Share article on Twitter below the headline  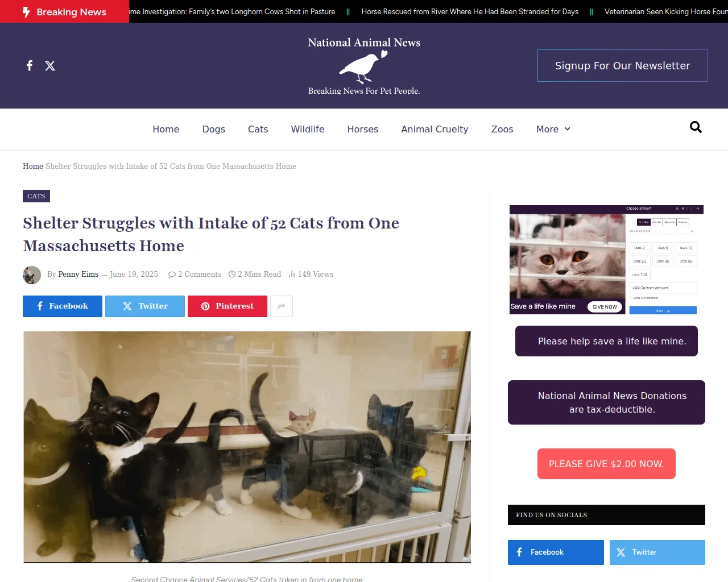[x=145, y=306]
